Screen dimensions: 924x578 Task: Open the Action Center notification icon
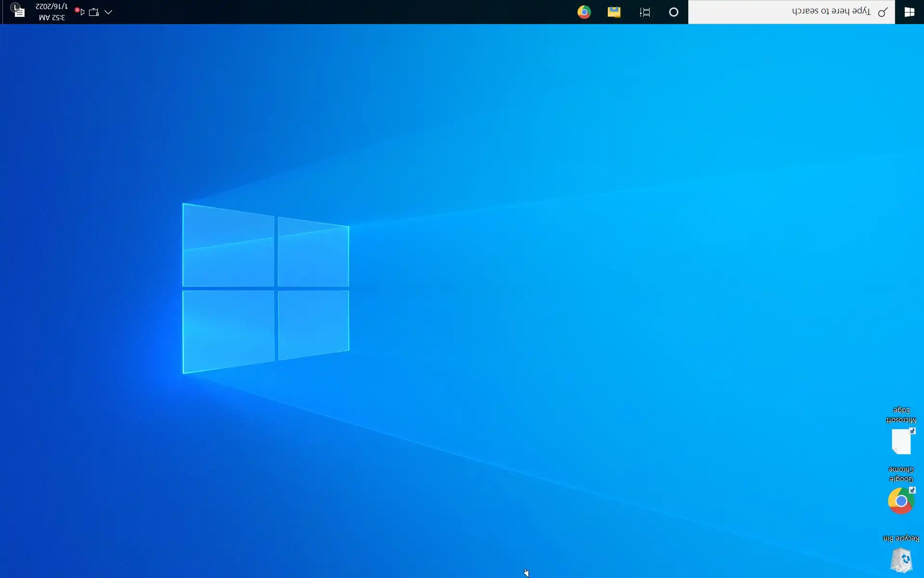[x=18, y=11]
